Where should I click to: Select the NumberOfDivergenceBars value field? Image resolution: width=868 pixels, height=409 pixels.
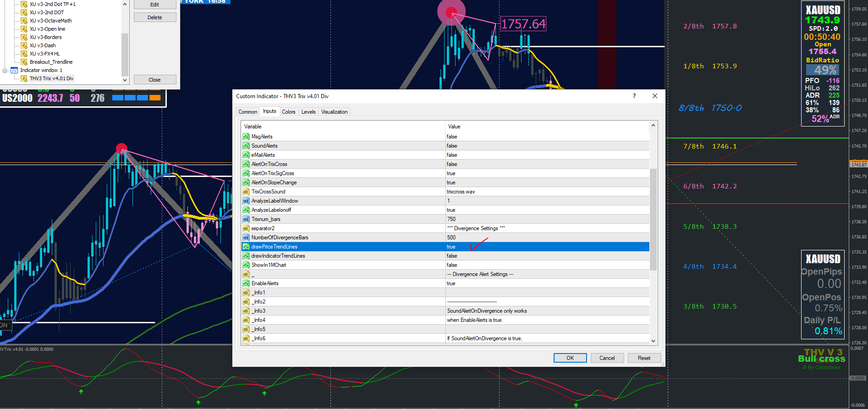pyautogui.click(x=547, y=238)
